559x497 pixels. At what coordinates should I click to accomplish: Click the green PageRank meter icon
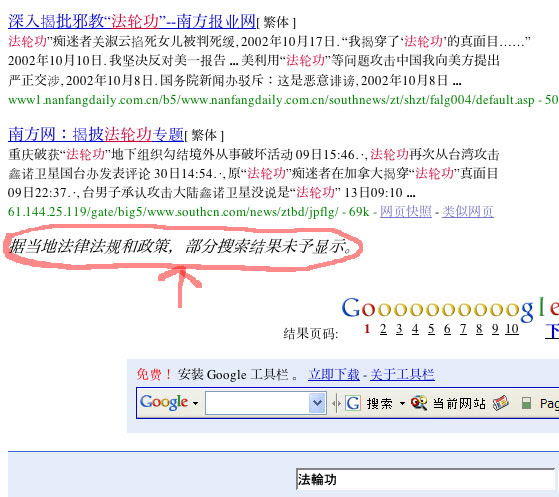tap(526, 404)
